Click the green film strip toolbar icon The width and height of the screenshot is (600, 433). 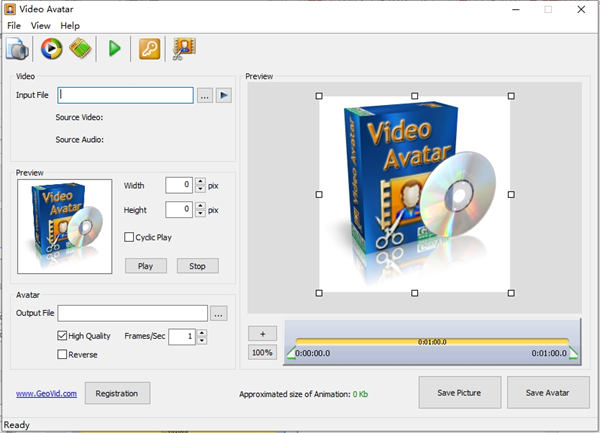(x=80, y=48)
